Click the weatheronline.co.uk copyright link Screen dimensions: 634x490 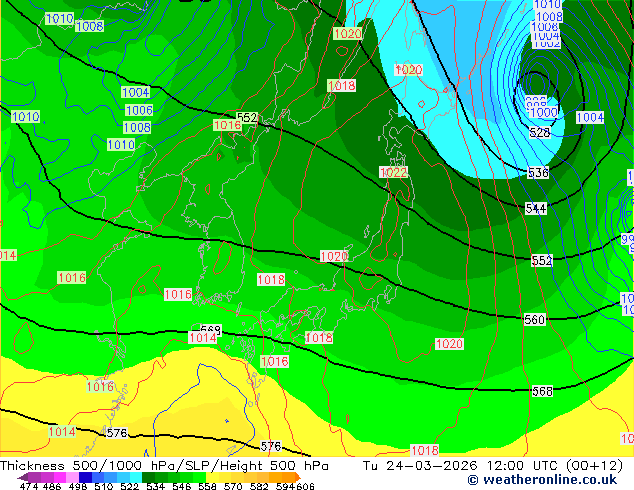coord(542,480)
